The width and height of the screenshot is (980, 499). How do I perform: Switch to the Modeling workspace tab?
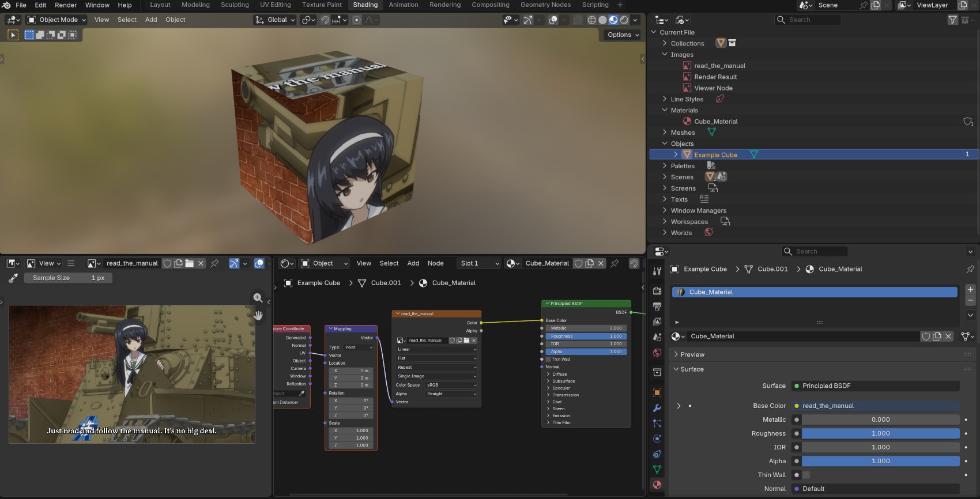point(196,5)
